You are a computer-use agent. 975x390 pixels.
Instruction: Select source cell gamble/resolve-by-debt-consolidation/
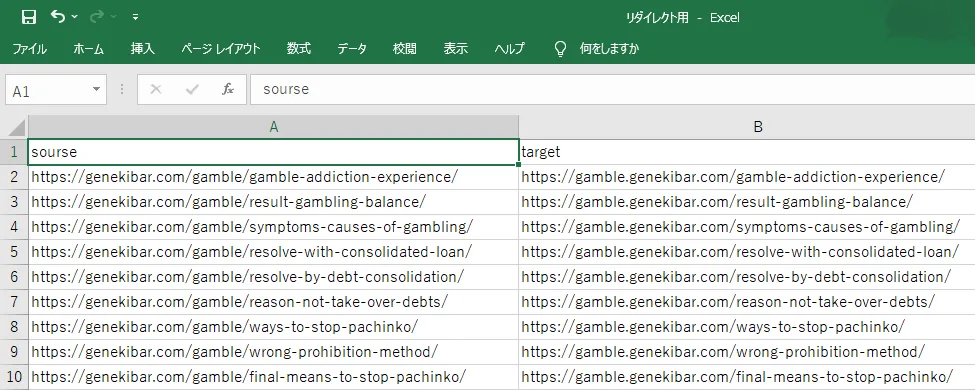(273, 277)
